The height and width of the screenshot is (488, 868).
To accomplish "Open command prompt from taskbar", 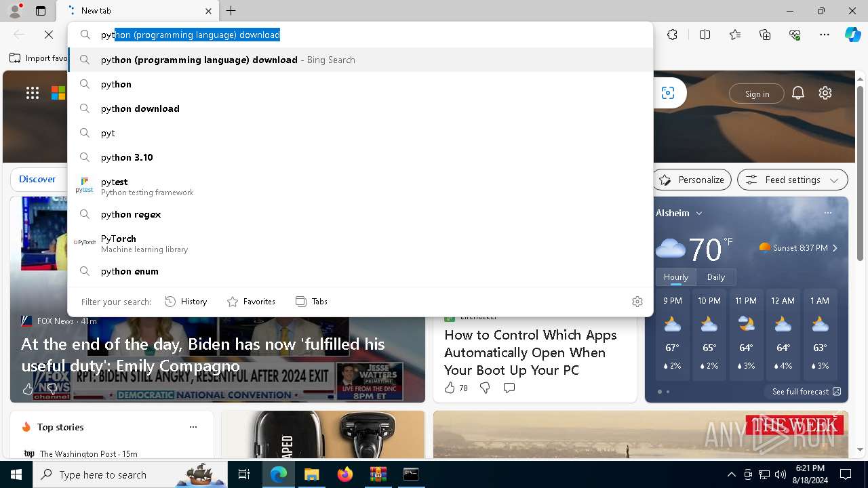I will 411,474.
